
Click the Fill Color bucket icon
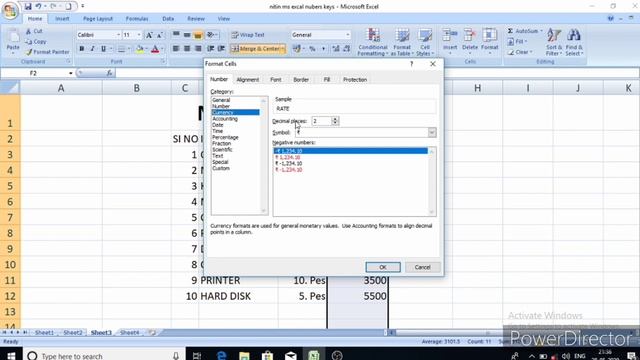point(140,49)
